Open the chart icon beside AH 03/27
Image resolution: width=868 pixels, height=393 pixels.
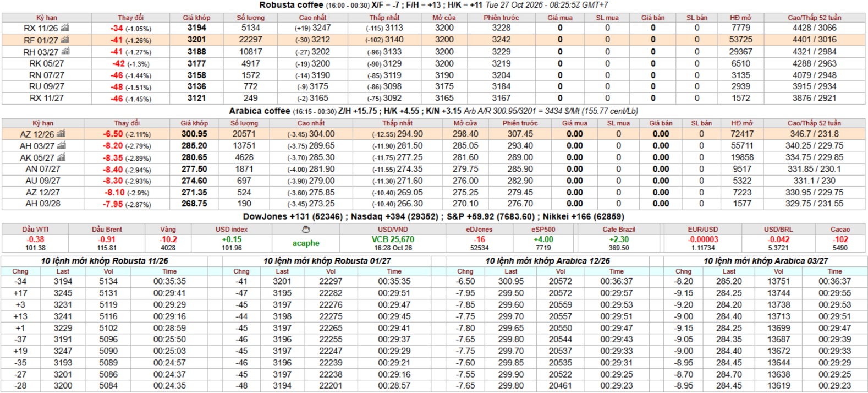point(62,145)
